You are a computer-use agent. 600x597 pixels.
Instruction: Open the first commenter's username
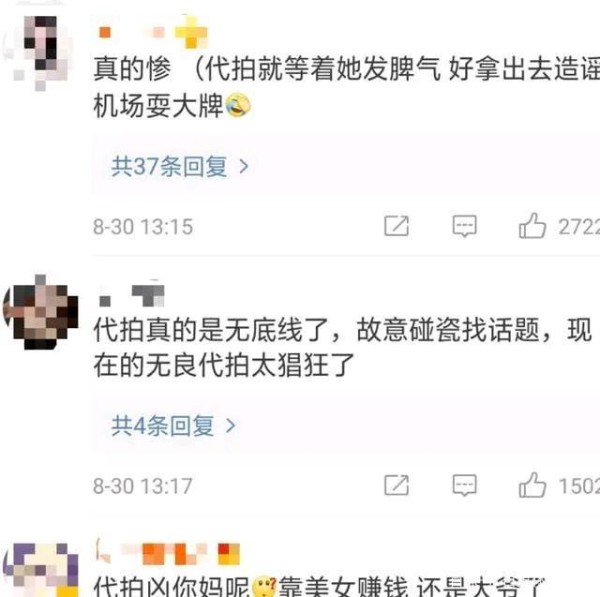pos(153,33)
